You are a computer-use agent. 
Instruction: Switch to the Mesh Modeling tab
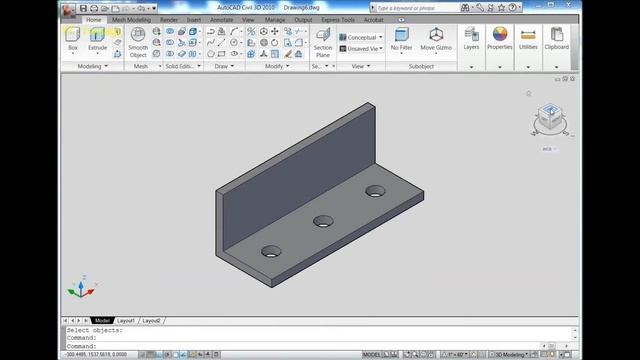pos(131,20)
